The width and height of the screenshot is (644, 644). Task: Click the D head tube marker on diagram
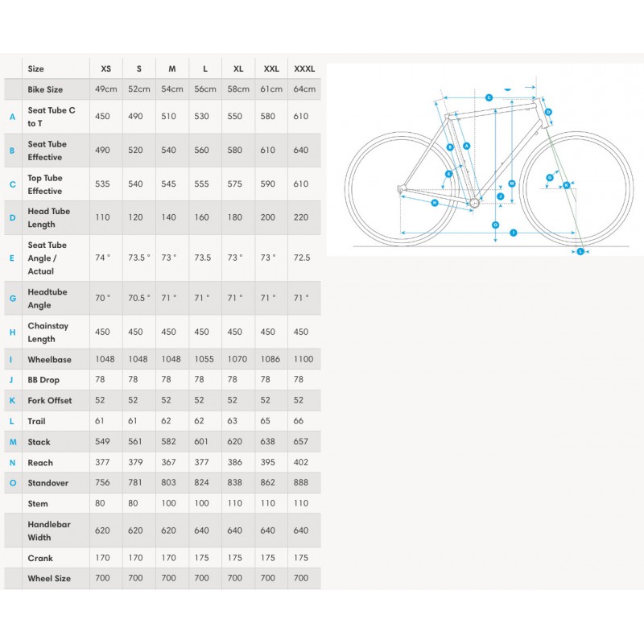[548, 112]
